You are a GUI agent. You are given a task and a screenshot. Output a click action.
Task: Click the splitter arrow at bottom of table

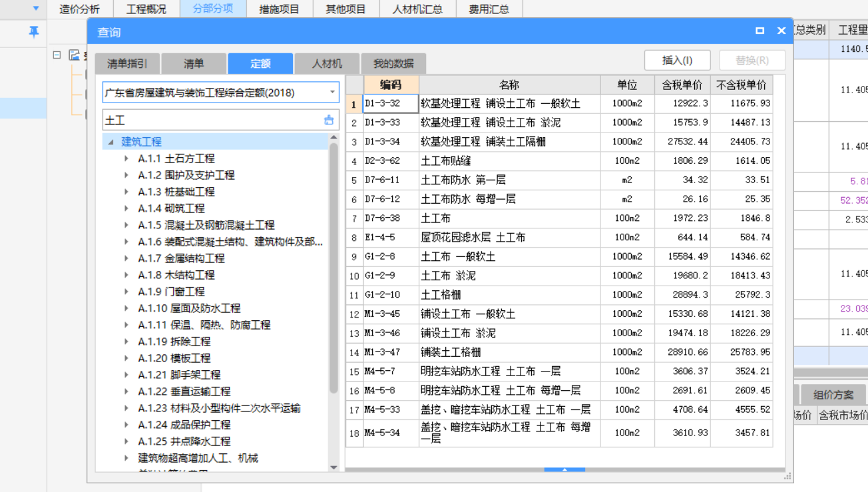coord(564,470)
